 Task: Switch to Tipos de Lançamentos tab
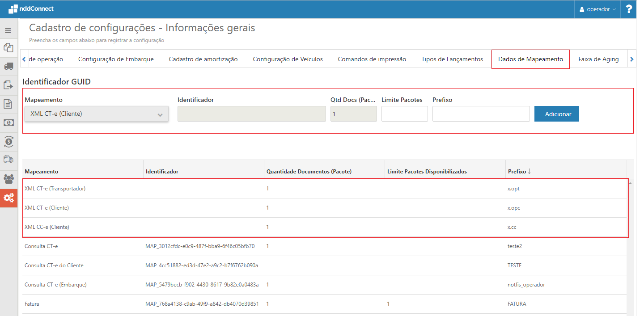pyautogui.click(x=452, y=59)
